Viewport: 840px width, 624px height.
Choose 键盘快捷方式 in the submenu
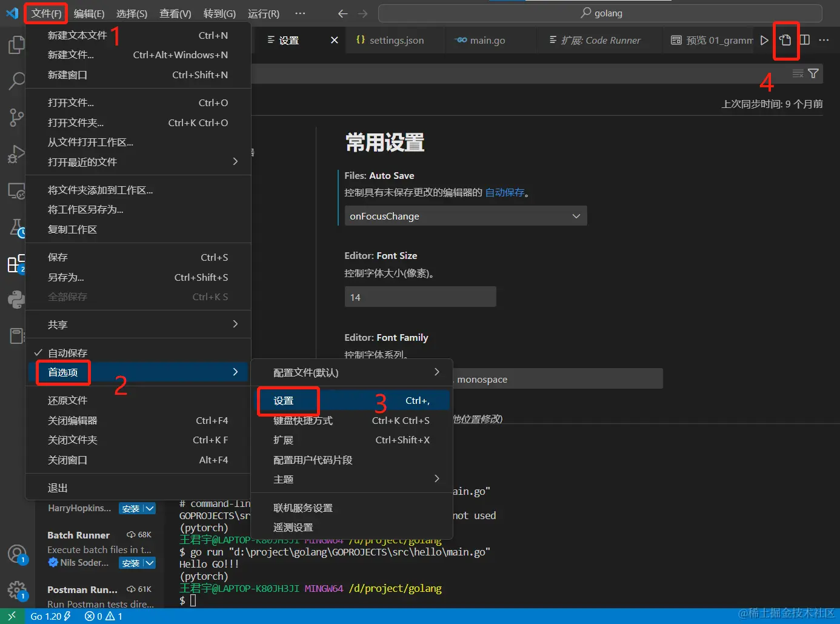[x=352, y=421]
